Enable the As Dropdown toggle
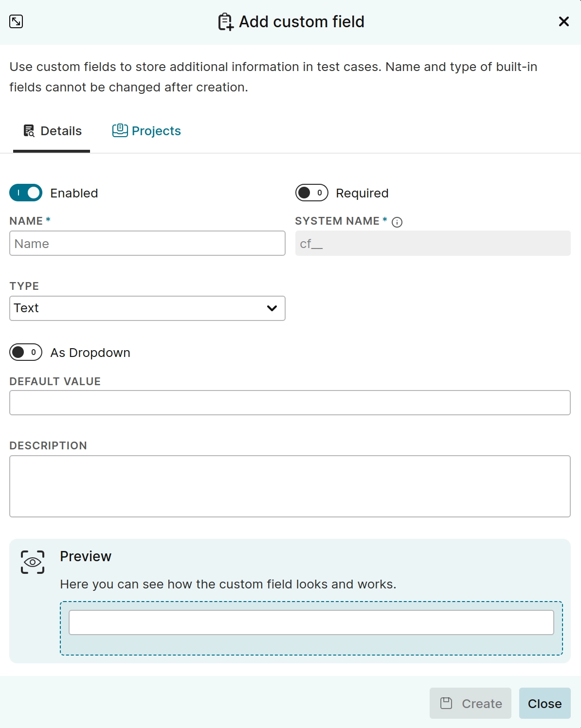 tap(26, 352)
